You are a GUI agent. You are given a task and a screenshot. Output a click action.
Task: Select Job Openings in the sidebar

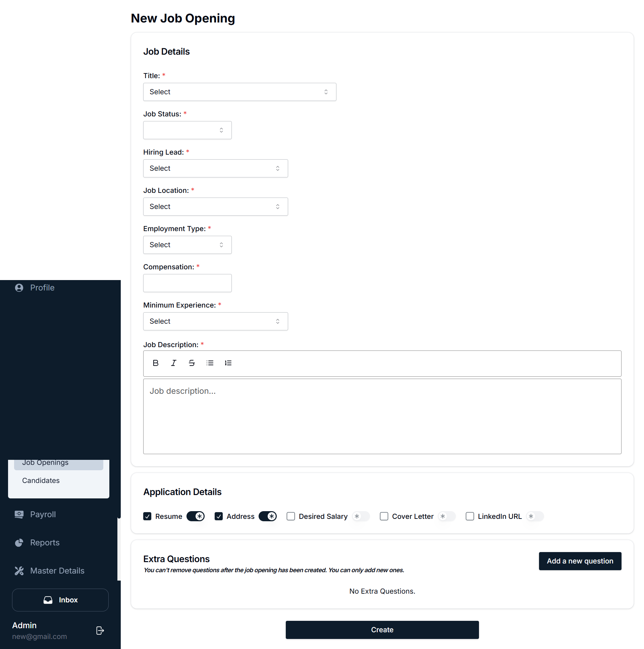tap(45, 463)
